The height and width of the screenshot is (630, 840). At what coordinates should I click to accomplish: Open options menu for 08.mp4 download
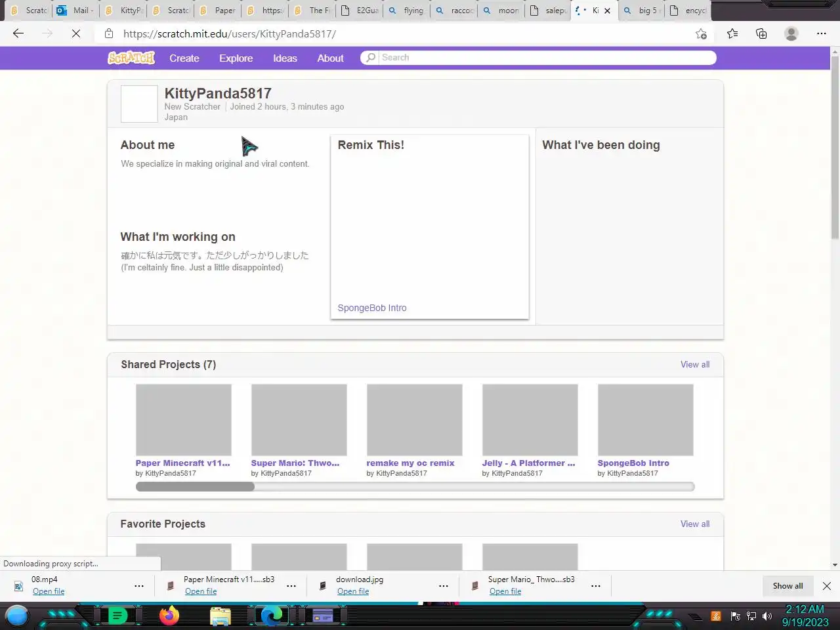point(139,585)
